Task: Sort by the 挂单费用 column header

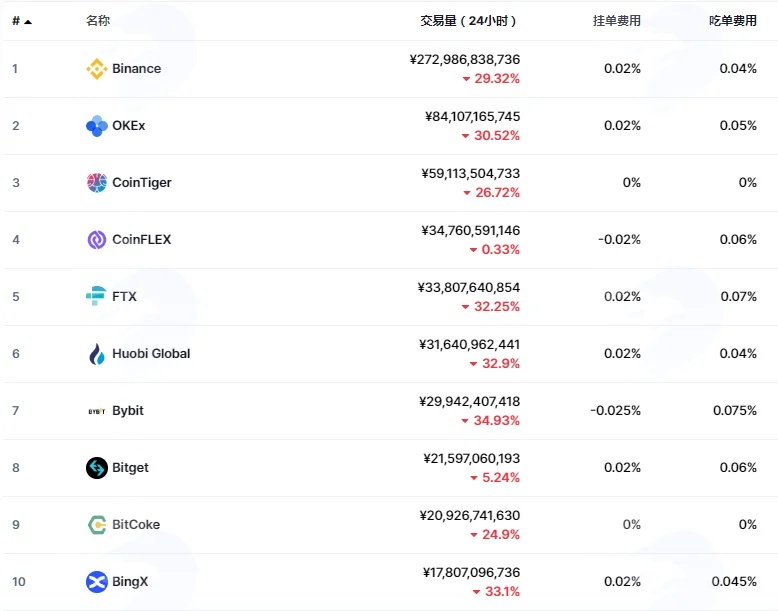Action: tap(617, 20)
